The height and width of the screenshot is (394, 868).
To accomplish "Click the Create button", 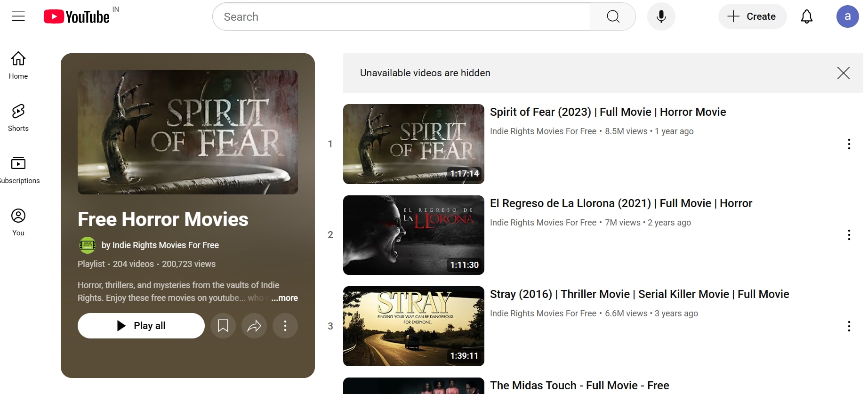I will point(752,16).
